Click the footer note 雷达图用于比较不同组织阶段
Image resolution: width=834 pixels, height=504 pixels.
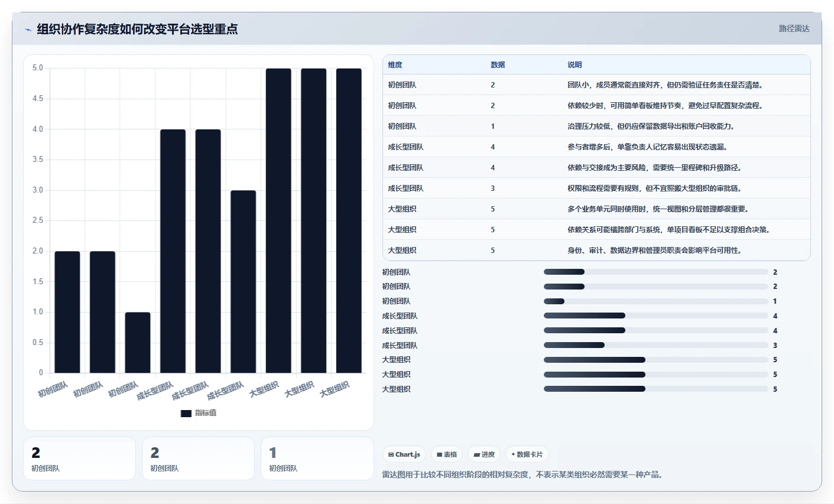pos(523,474)
